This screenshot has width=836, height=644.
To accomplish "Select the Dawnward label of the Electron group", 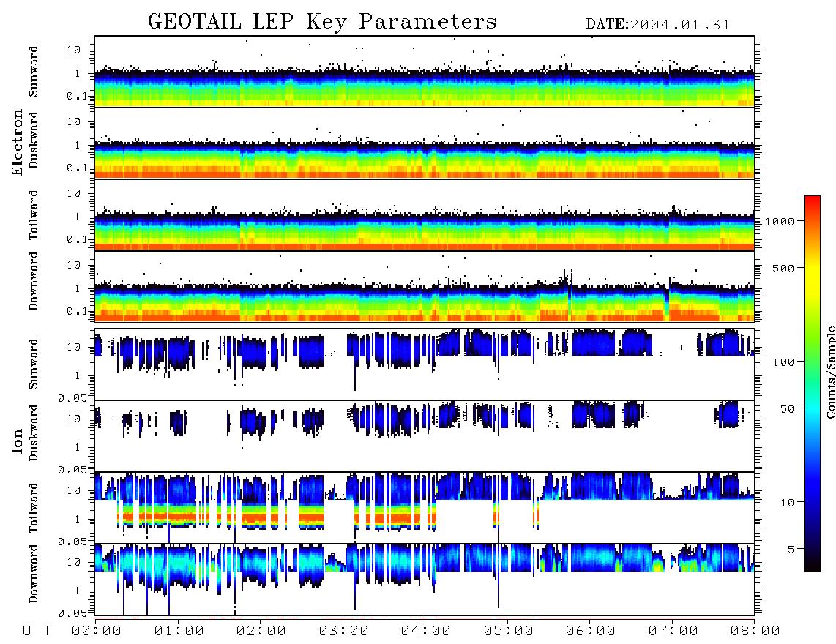I will point(34,281).
